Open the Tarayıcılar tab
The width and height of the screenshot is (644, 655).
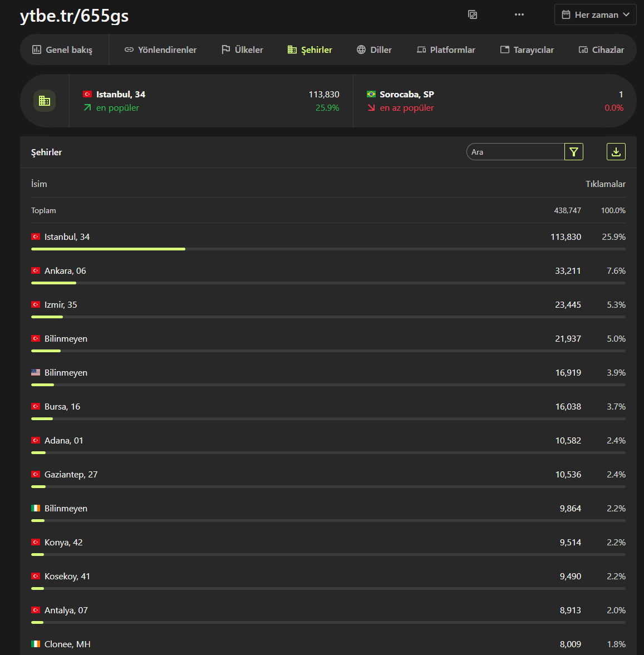(x=527, y=50)
